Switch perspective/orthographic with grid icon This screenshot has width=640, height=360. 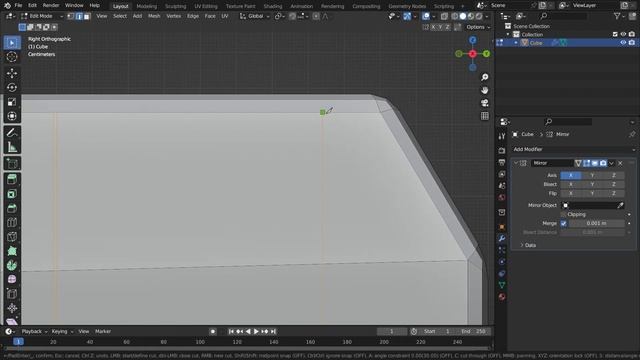coord(484,116)
